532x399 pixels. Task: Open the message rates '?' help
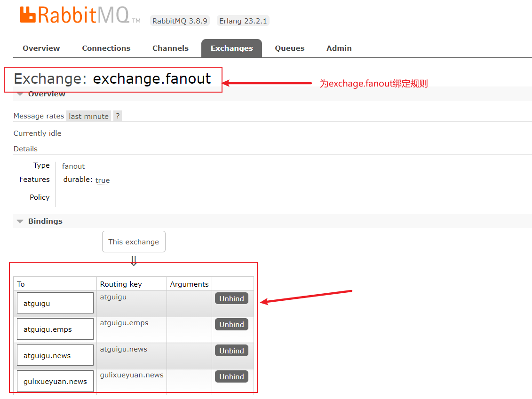tap(118, 116)
